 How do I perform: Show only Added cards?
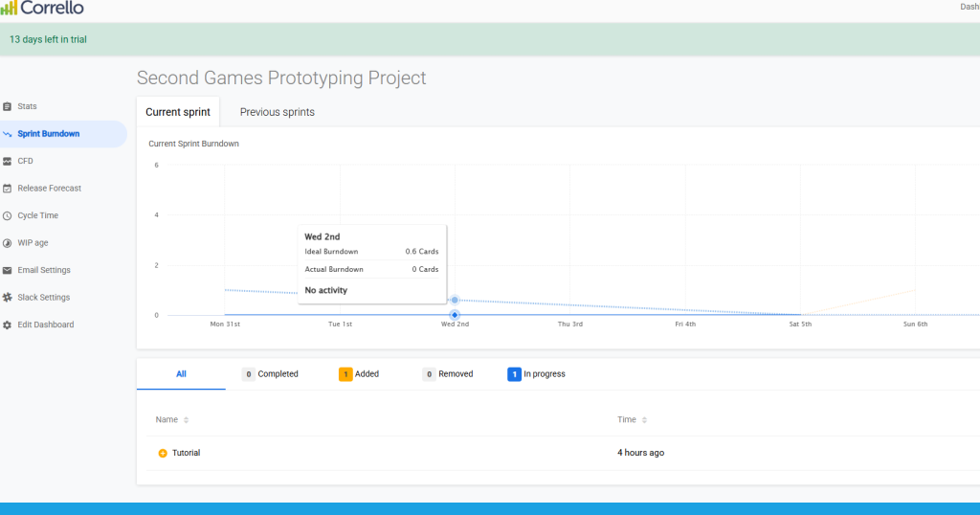pos(359,374)
